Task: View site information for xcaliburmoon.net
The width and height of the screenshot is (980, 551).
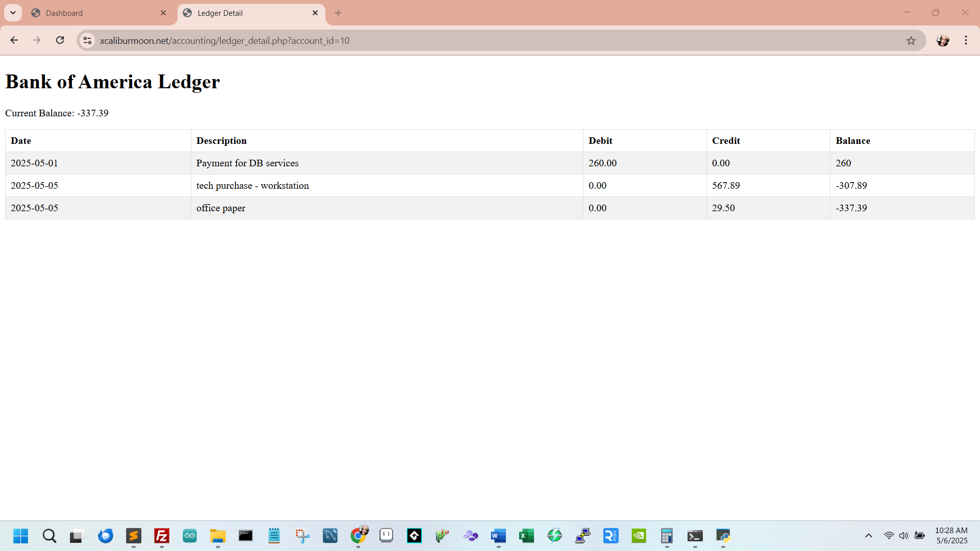Action: 88,40
